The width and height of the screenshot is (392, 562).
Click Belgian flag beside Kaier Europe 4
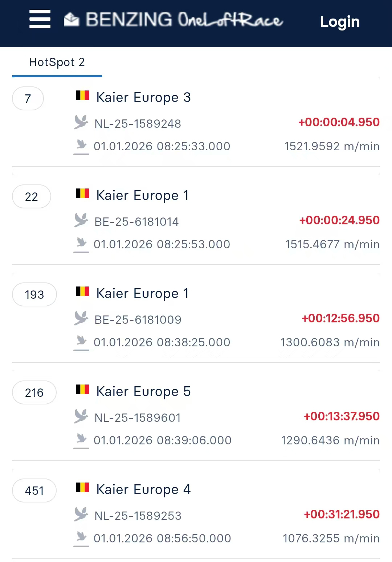coord(82,488)
